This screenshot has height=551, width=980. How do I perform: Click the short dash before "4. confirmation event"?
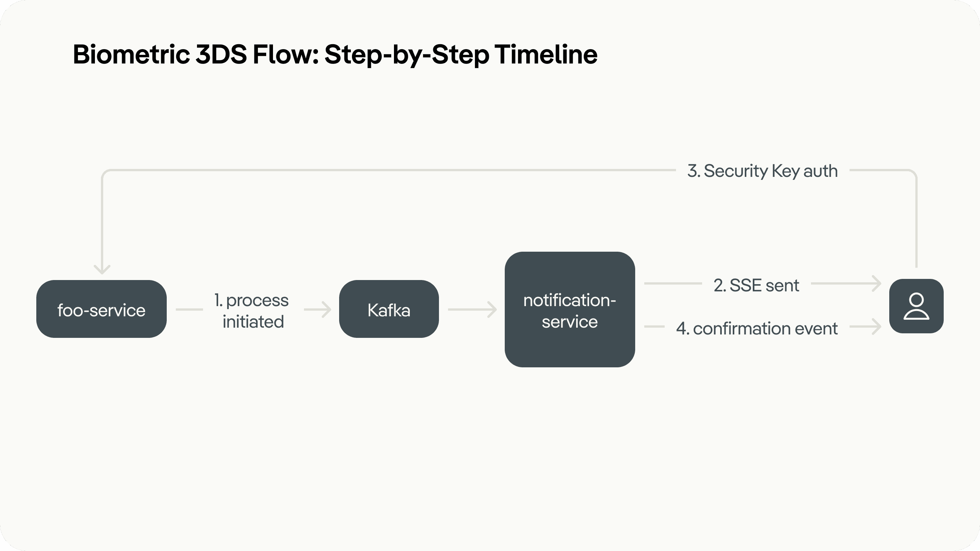coord(654,327)
